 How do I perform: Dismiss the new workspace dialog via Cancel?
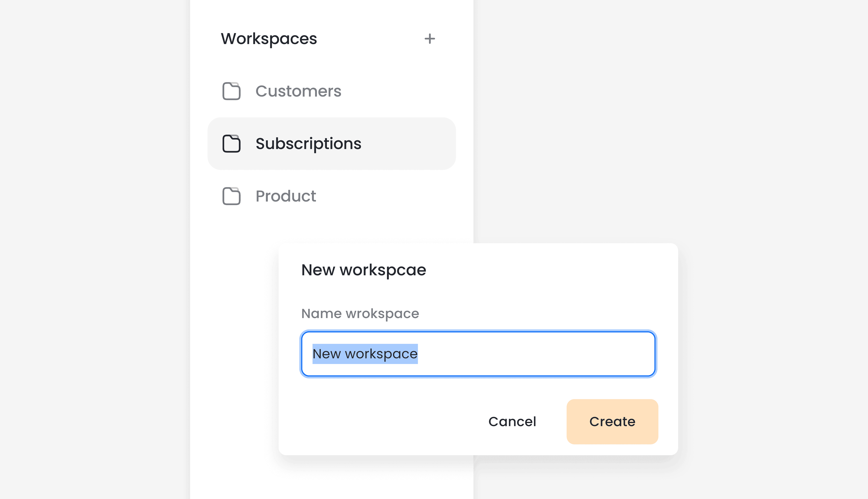512,422
